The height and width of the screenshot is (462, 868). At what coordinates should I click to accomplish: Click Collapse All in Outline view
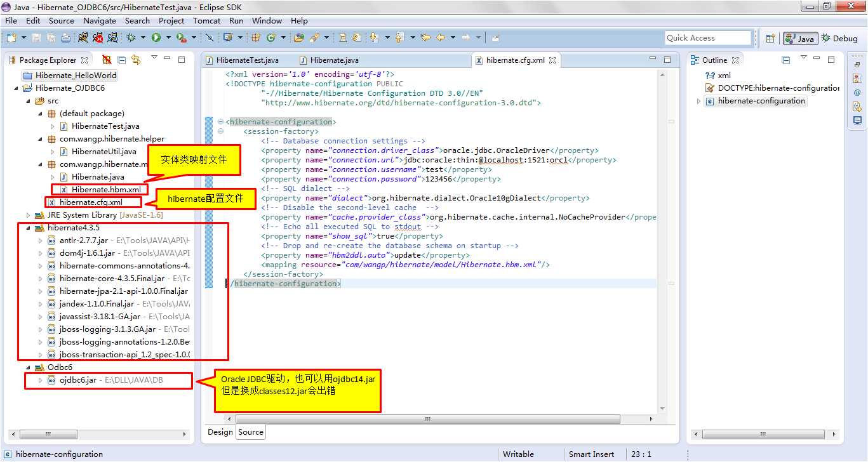point(785,60)
